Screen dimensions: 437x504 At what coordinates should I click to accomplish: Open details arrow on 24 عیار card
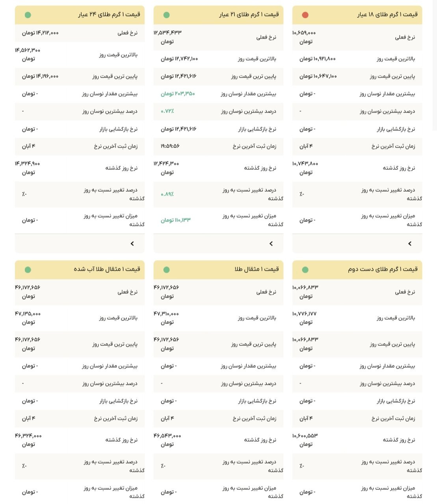[x=132, y=243]
